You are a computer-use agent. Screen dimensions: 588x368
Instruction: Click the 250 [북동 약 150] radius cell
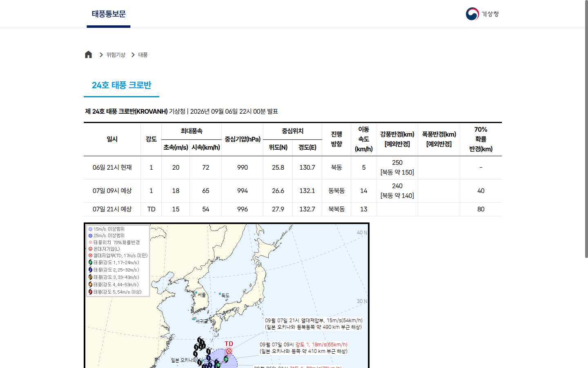(397, 168)
